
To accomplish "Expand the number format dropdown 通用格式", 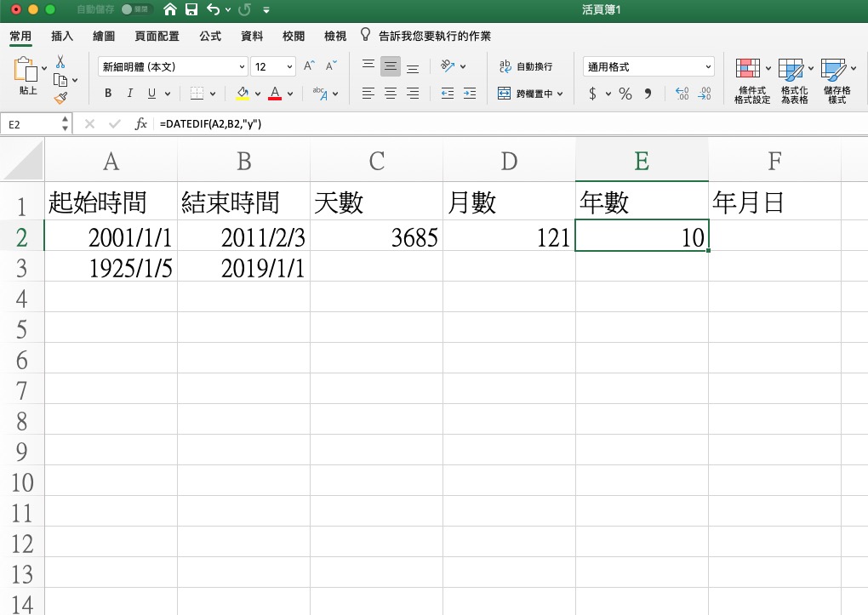I will pyautogui.click(x=649, y=66).
